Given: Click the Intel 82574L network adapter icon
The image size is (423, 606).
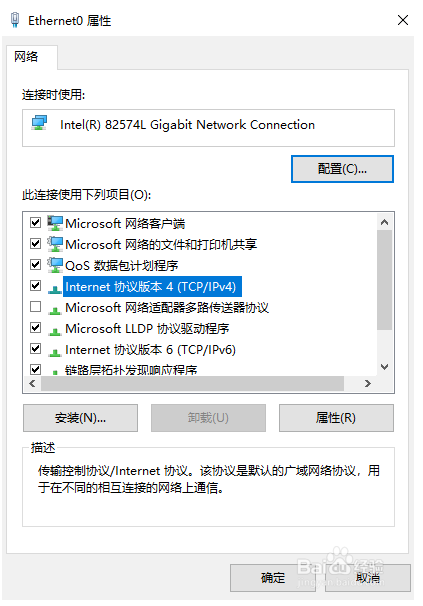Looking at the screenshot, I should [x=39, y=123].
